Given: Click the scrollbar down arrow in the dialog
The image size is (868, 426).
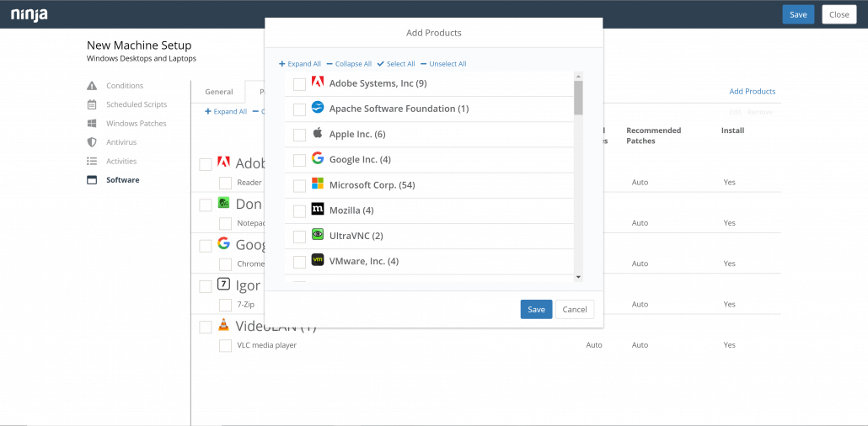Looking at the screenshot, I should [x=578, y=277].
